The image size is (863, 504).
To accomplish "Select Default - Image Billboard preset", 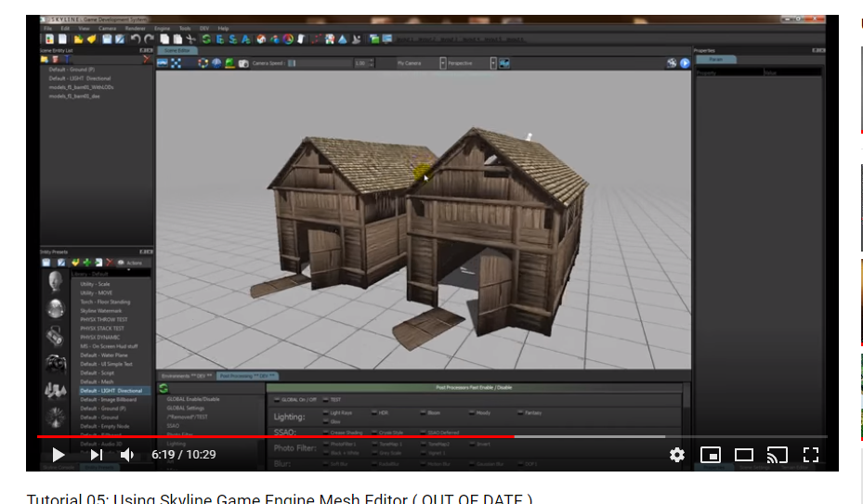I will [109, 399].
